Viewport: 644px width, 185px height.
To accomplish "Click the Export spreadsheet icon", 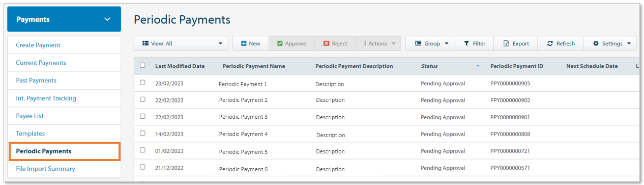I will coord(507,44).
